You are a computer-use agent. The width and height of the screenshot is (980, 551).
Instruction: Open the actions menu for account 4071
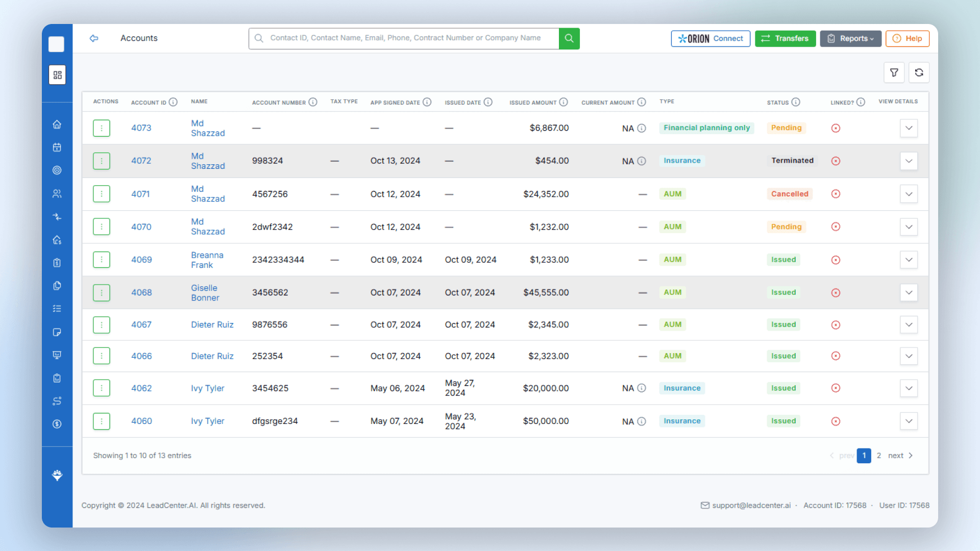tap(102, 194)
